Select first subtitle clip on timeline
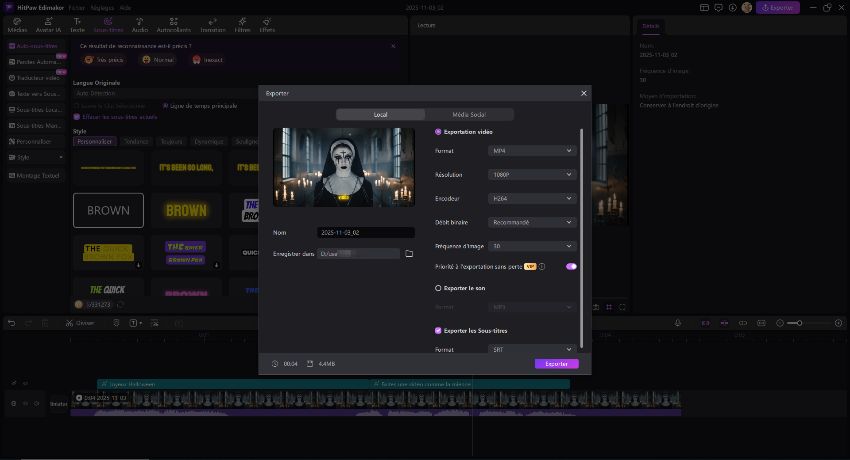Image resolution: width=850 pixels, height=460 pixels. (x=233, y=384)
